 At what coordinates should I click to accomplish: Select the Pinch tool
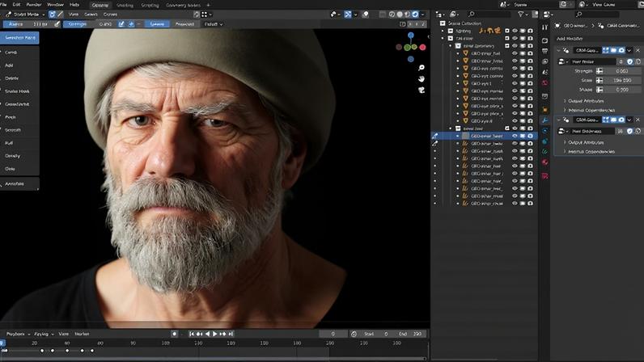coord(19,117)
